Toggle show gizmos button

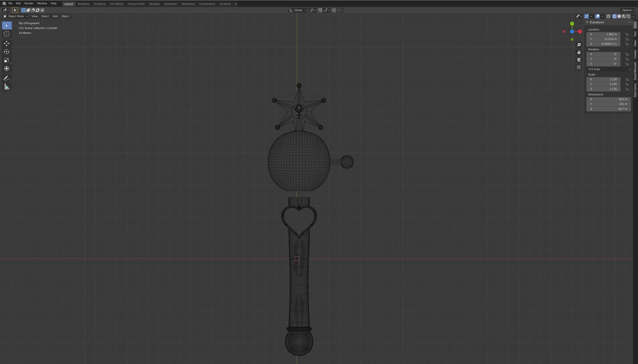pyautogui.click(x=586, y=16)
